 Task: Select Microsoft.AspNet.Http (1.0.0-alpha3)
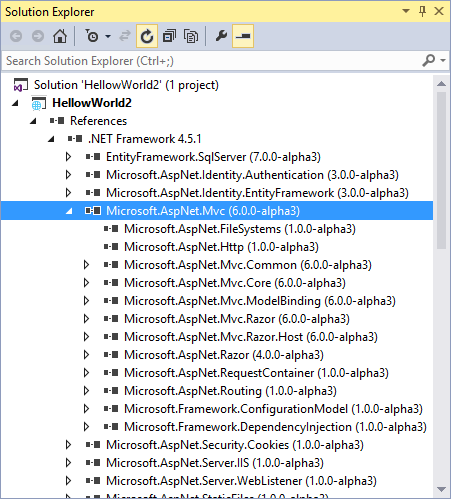click(221, 247)
